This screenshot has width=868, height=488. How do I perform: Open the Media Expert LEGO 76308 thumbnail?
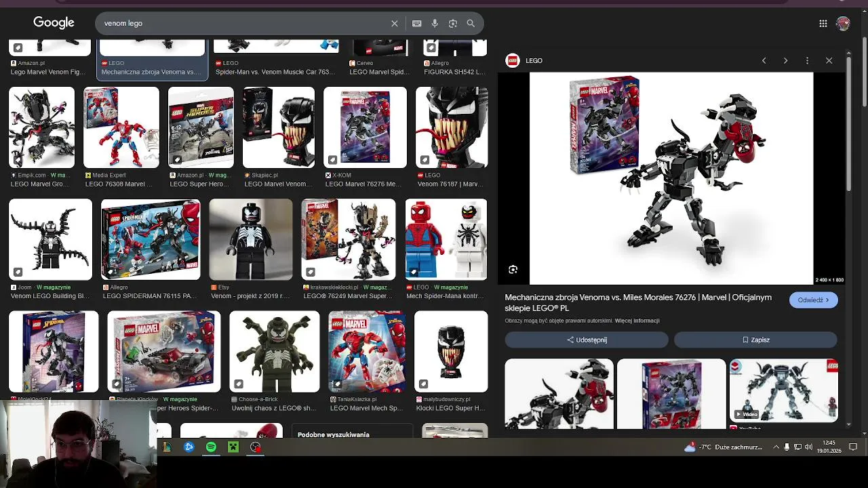click(x=121, y=127)
